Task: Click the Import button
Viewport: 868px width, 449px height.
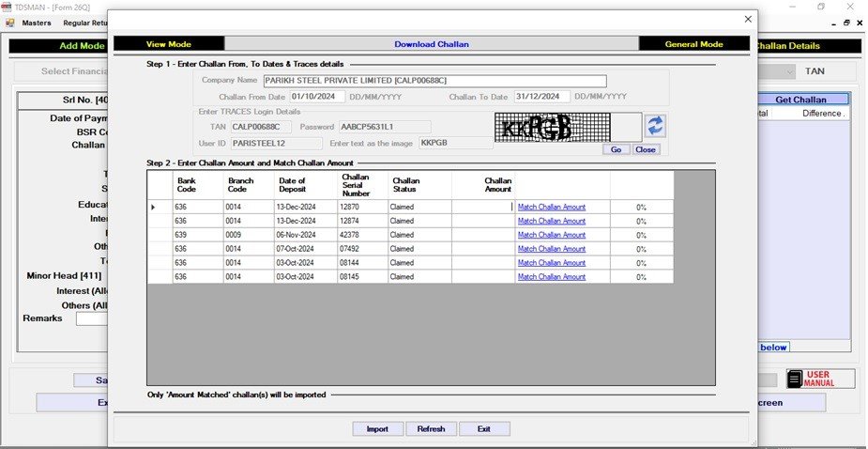Action: (x=377, y=428)
